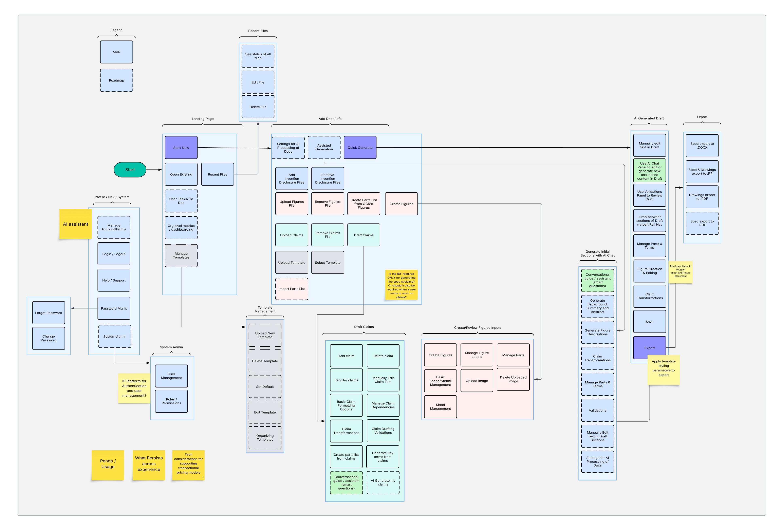Select the Password Mgmt box
Image resolution: width=782 pixels, height=532 pixels.
[x=114, y=308]
